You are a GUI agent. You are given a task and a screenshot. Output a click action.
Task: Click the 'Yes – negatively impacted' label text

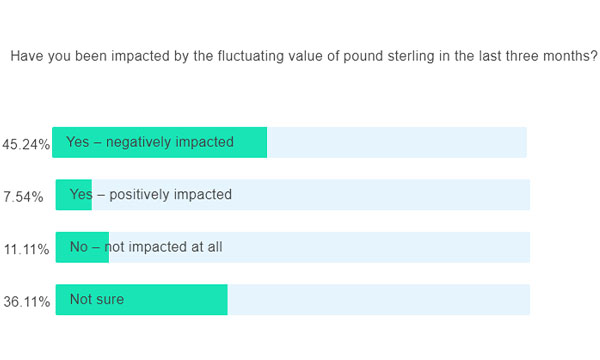150,142
